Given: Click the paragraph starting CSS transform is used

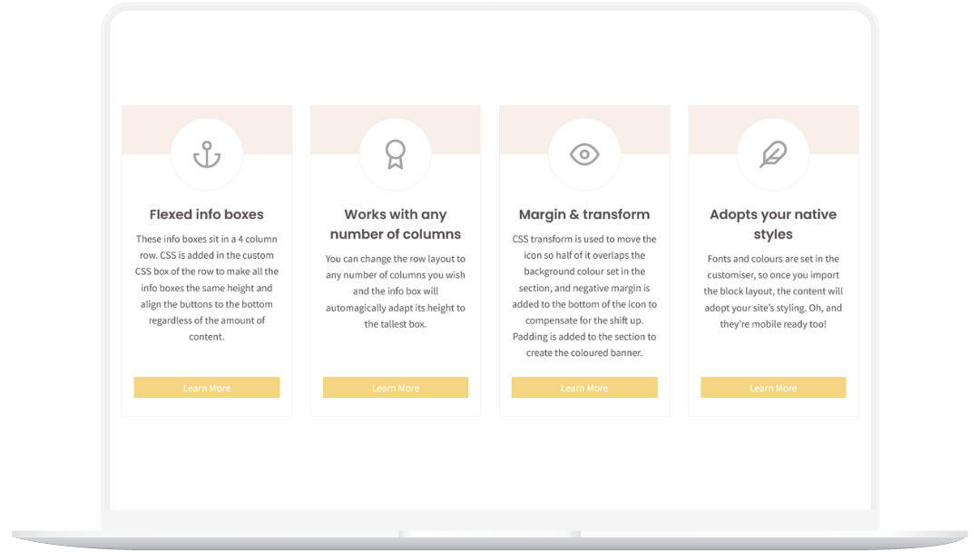Looking at the screenshot, I should pyautogui.click(x=584, y=296).
